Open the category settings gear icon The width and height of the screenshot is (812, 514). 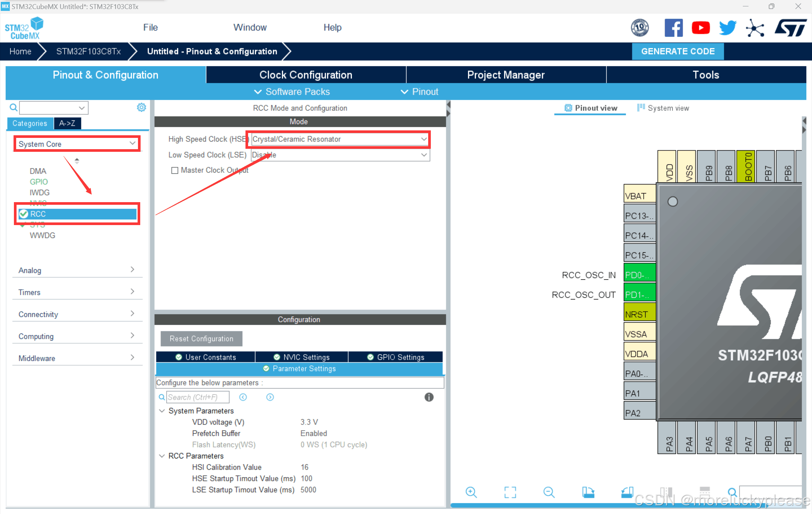tap(141, 107)
